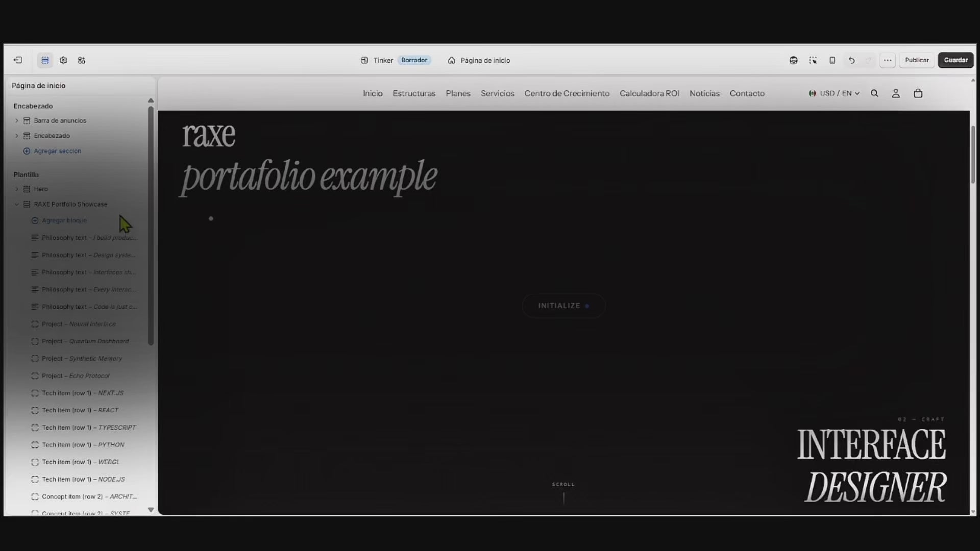The width and height of the screenshot is (980, 551).
Task: Go to Inicio in store navigation
Action: click(373, 93)
